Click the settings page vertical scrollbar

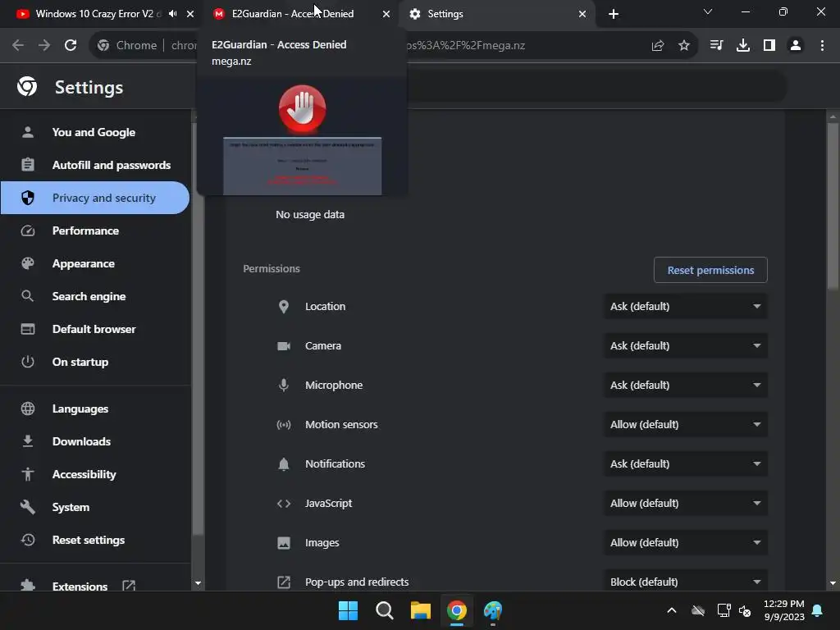(833, 207)
